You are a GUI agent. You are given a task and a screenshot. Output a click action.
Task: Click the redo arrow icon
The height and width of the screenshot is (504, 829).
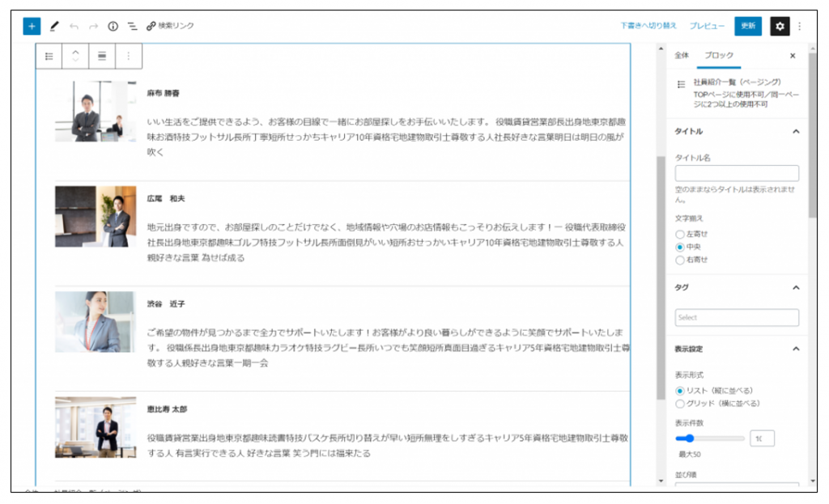[94, 26]
